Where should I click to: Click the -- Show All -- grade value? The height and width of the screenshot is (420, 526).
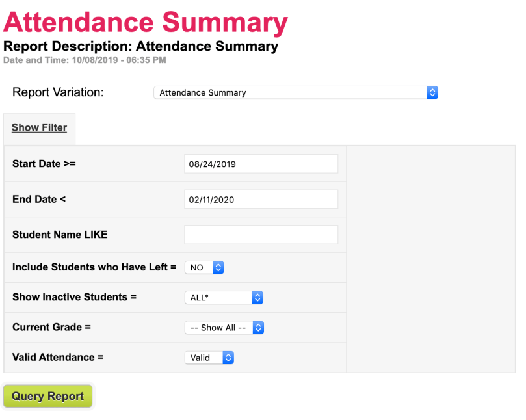[218, 327]
